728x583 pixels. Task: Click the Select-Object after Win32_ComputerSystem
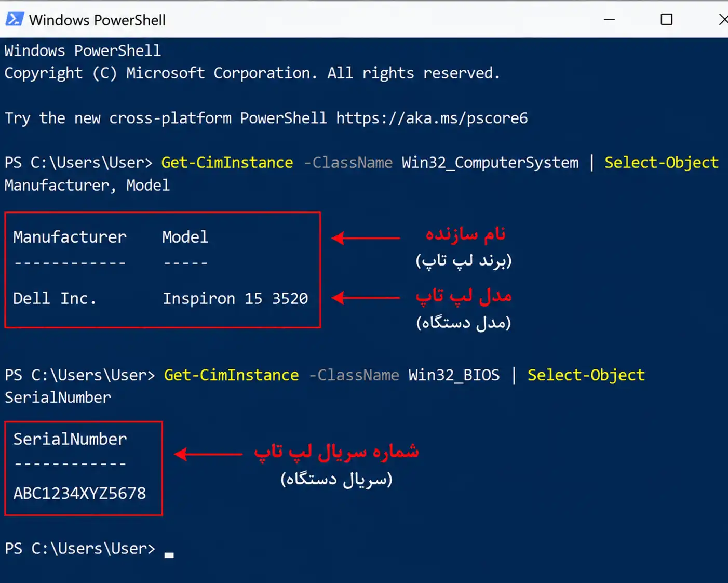tap(662, 163)
